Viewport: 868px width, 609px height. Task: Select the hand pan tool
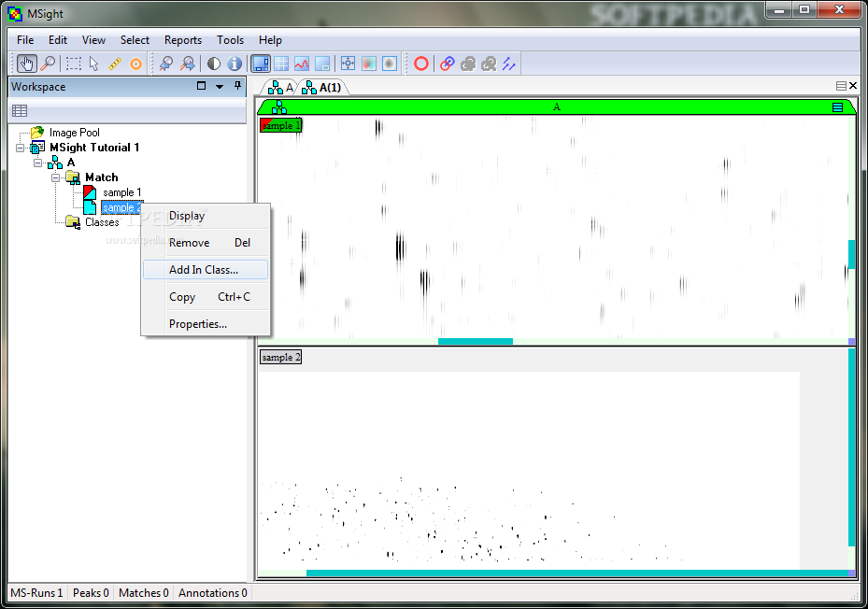pos(26,64)
